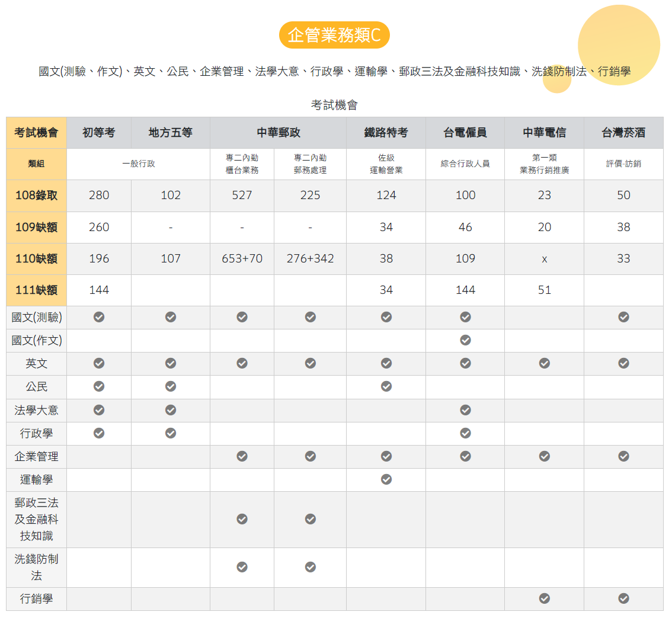Click checkmark for 國文(測驗) under 台灣菸酒
The image size is (672, 618).
click(623, 317)
